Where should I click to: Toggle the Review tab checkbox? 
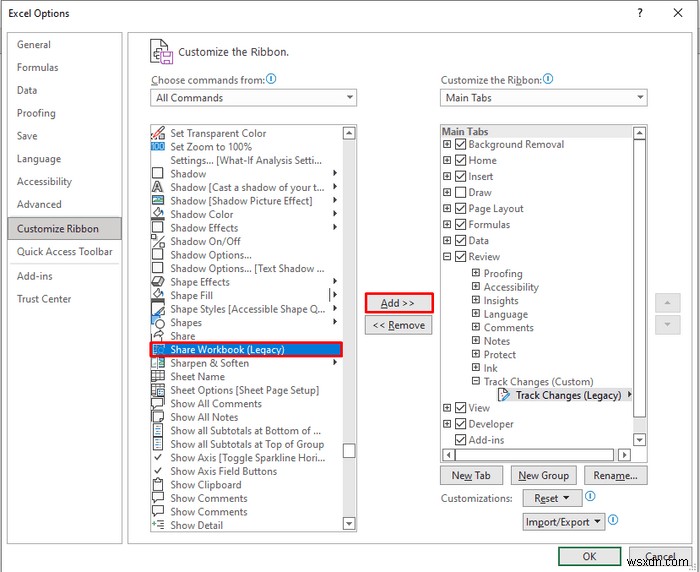(460, 257)
